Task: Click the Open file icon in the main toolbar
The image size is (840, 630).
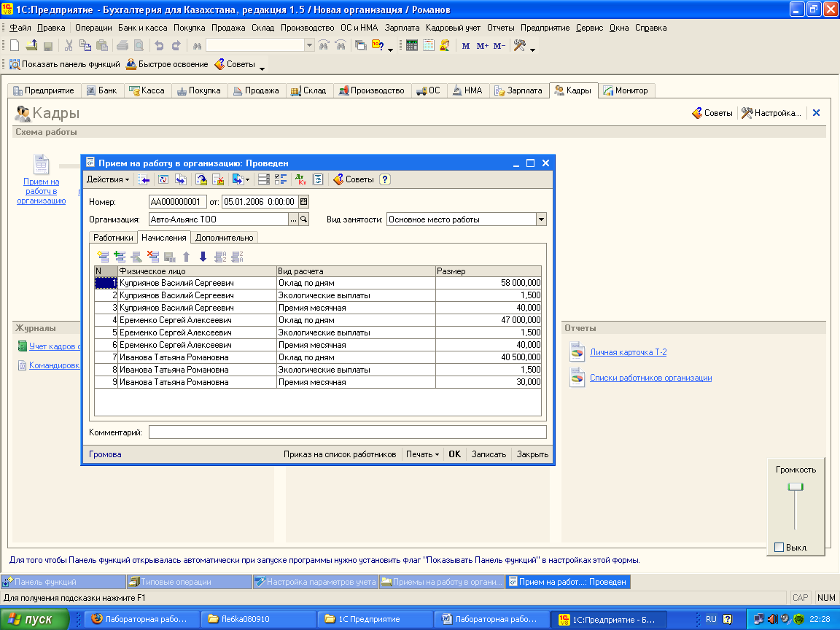Action: click(31, 46)
